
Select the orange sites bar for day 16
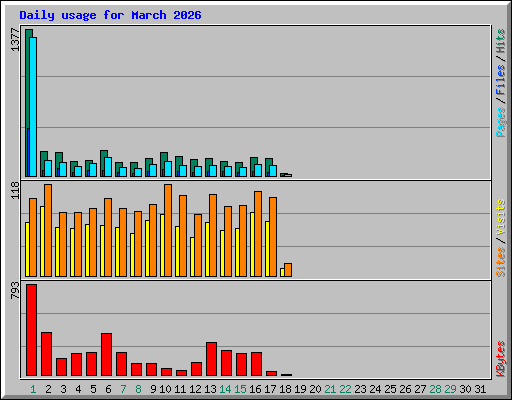point(258,234)
